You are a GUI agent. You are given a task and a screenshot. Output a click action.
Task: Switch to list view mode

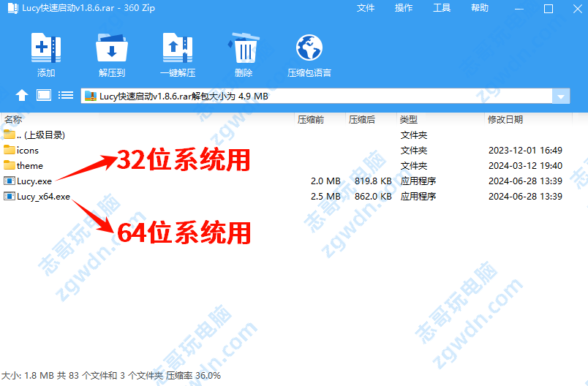(x=66, y=95)
